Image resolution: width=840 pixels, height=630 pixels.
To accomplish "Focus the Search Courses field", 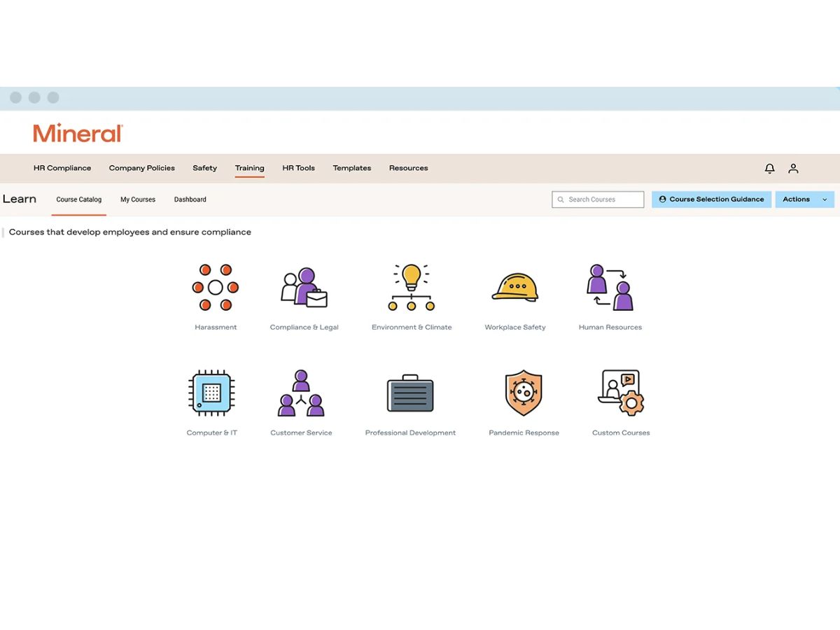I will 598,199.
